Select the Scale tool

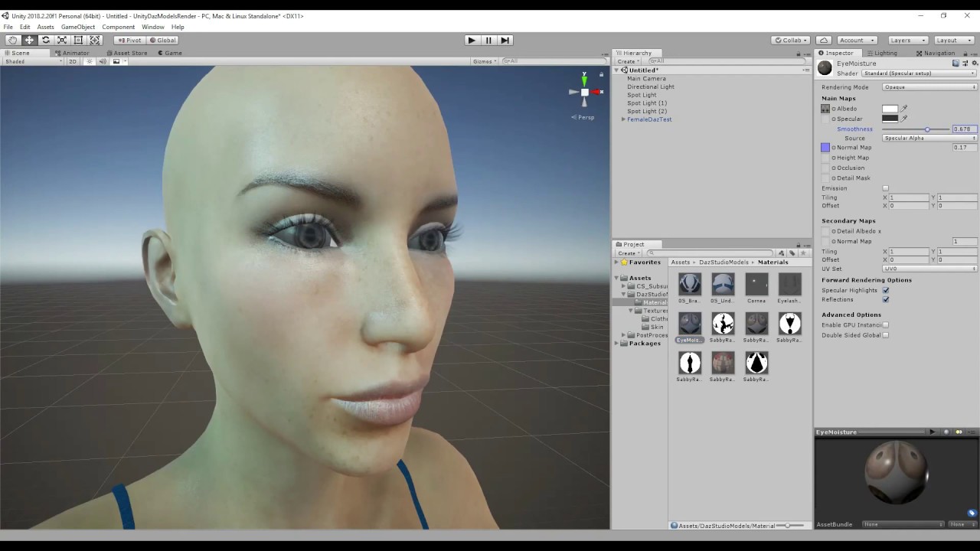coord(62,40)
